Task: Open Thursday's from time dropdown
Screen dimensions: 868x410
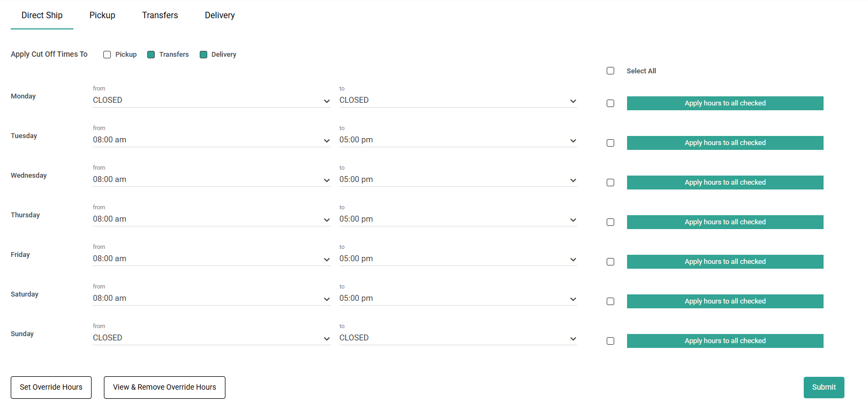Action: click(212, 219)
